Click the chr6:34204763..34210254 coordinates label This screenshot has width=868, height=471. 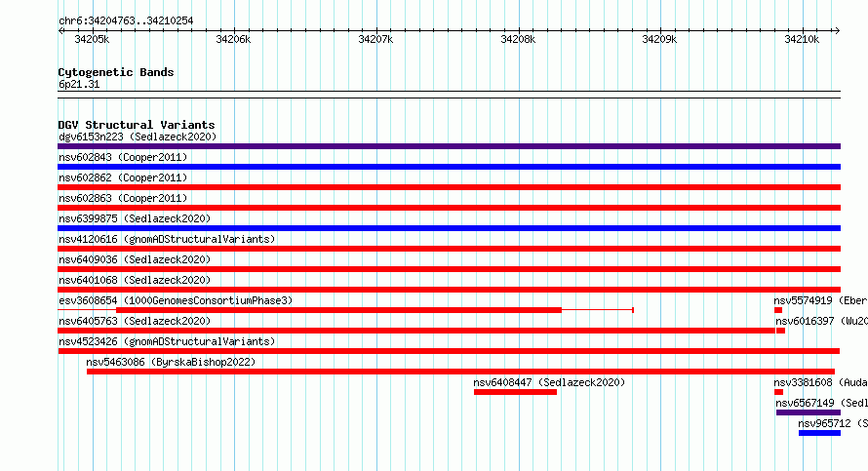[x=126, y=21]
